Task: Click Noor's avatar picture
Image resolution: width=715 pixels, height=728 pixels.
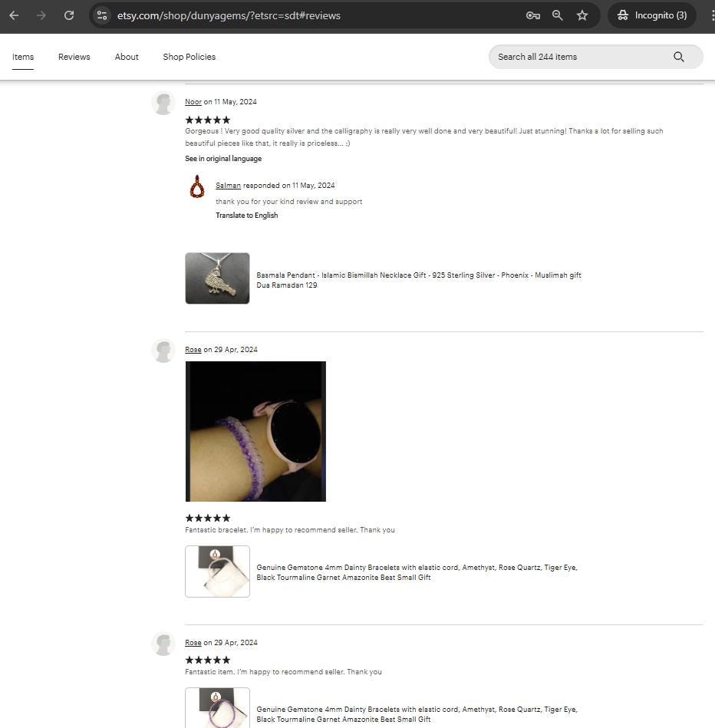Action: pos(163,103)
